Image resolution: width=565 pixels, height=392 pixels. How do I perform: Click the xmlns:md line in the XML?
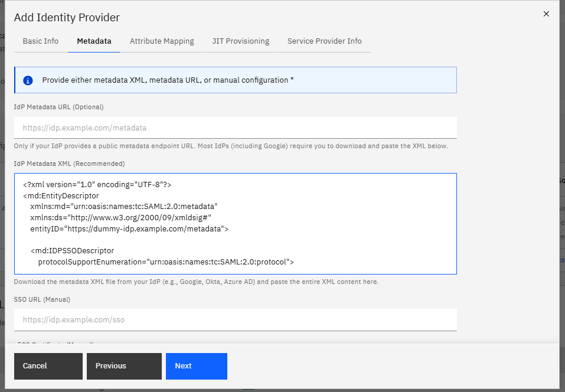pyautogui.click(x=124, y=207)
